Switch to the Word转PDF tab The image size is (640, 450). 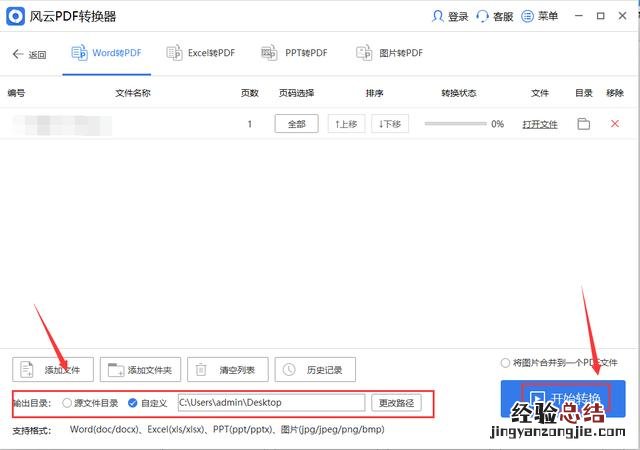[x=106, y=53]
